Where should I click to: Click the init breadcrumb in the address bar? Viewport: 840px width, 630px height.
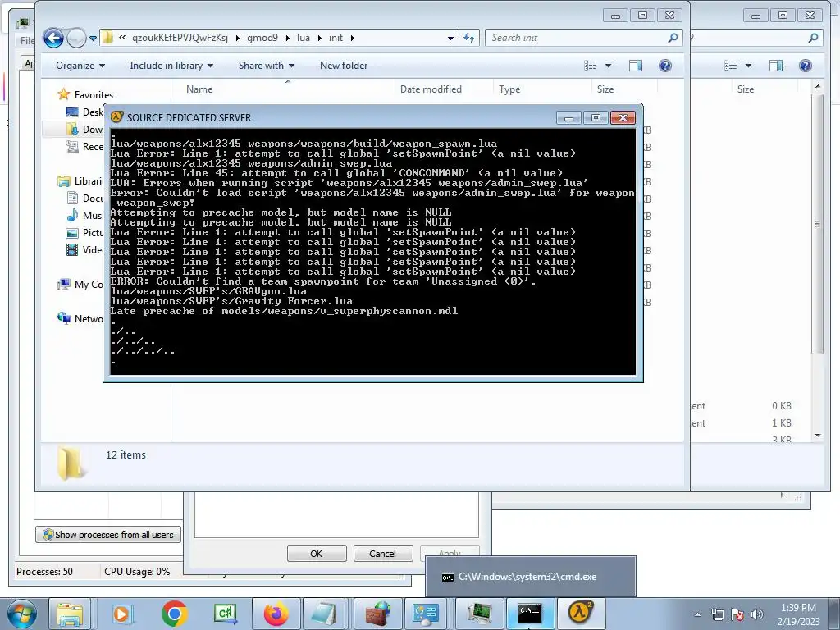336,38
